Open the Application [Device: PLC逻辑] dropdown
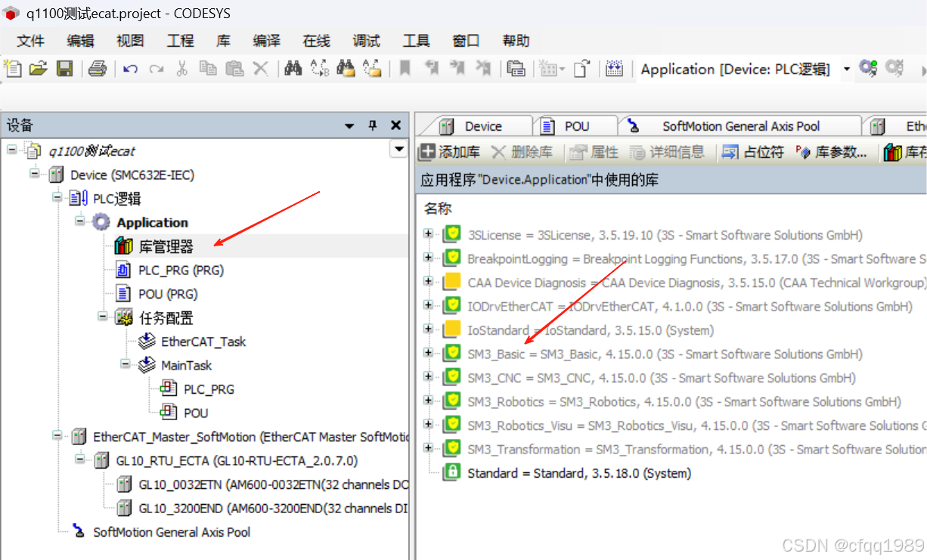This screenshot has height=560, width=927. [847, 70]
